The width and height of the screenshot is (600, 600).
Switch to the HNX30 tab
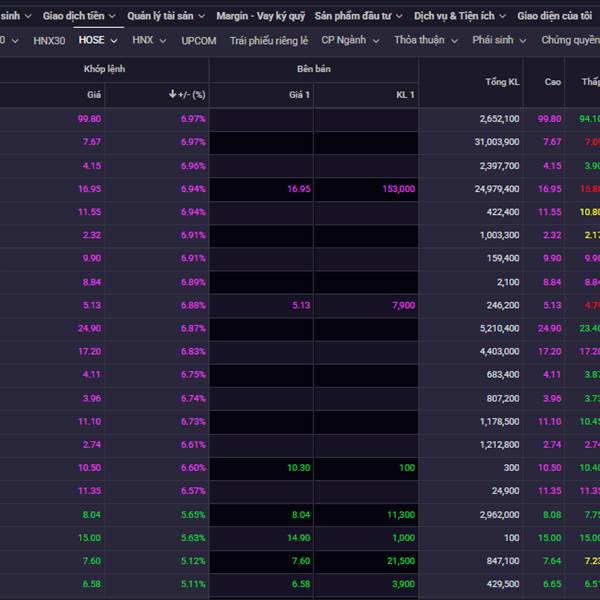[49, 41]
